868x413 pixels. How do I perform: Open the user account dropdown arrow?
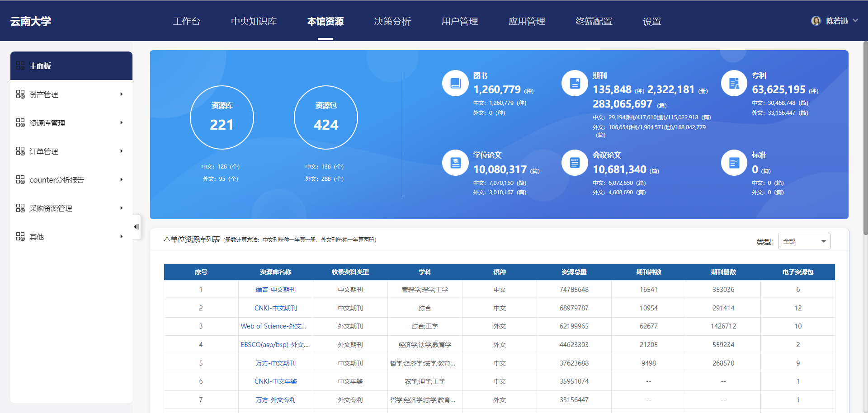click(855, 21)
